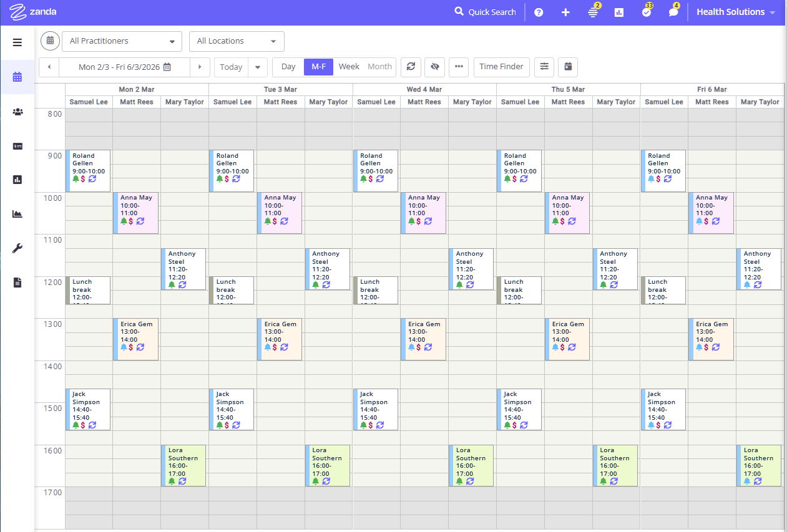Image resolution: width=787 pixels, height=532 pixels.
Task: Open Lora Southern's Monday 16:00 appointment
Action: (183, 465)
